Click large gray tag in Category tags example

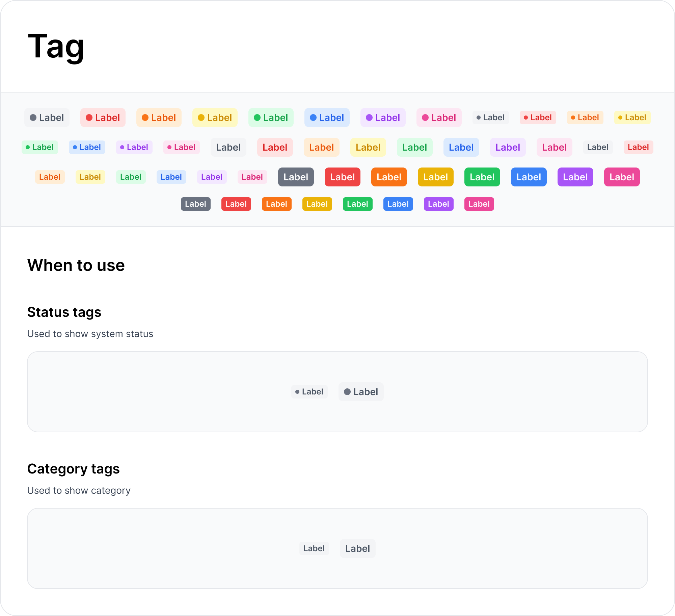pyautogui.click(x=358, y=548)
